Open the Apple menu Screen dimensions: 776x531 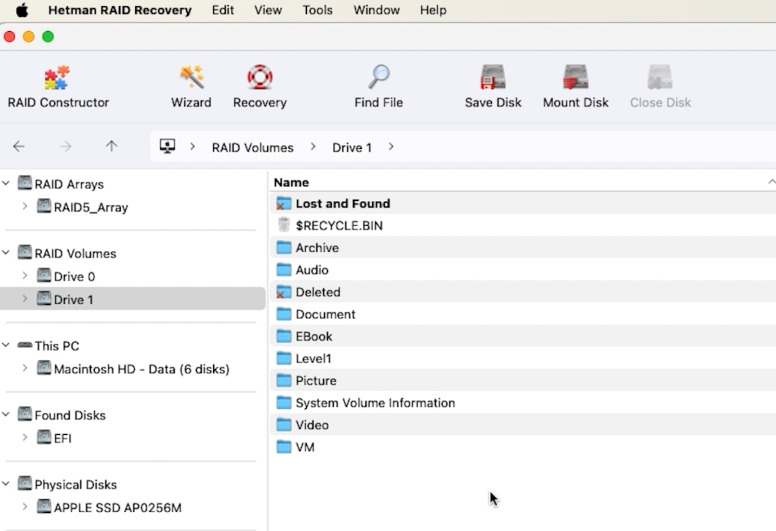click(22, 10)
